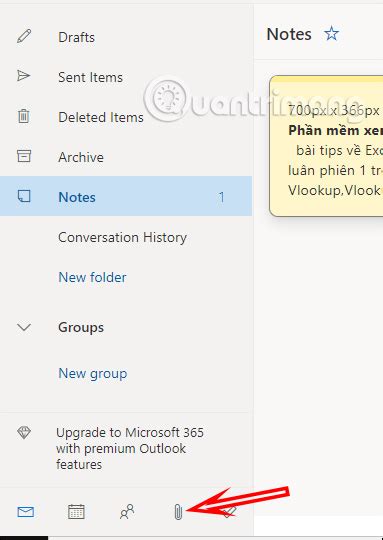Open the Archive folder
The image size is (383, 540).
(126, 157)
